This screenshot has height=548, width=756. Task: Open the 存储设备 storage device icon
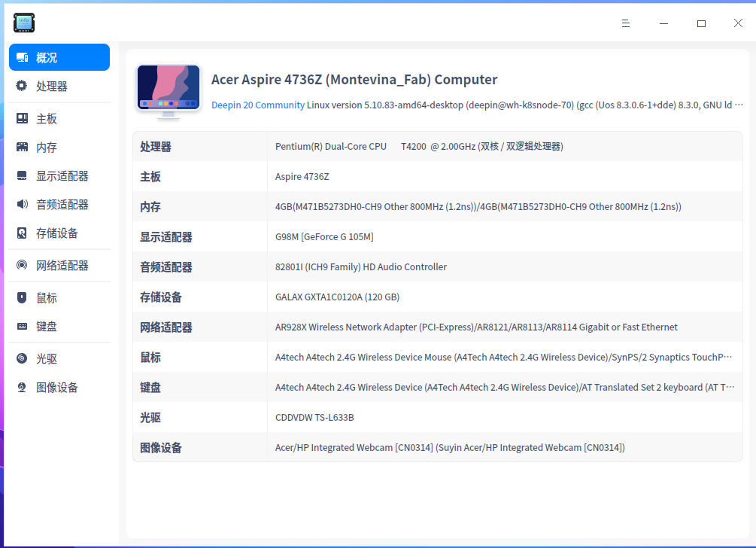point(22,233)
